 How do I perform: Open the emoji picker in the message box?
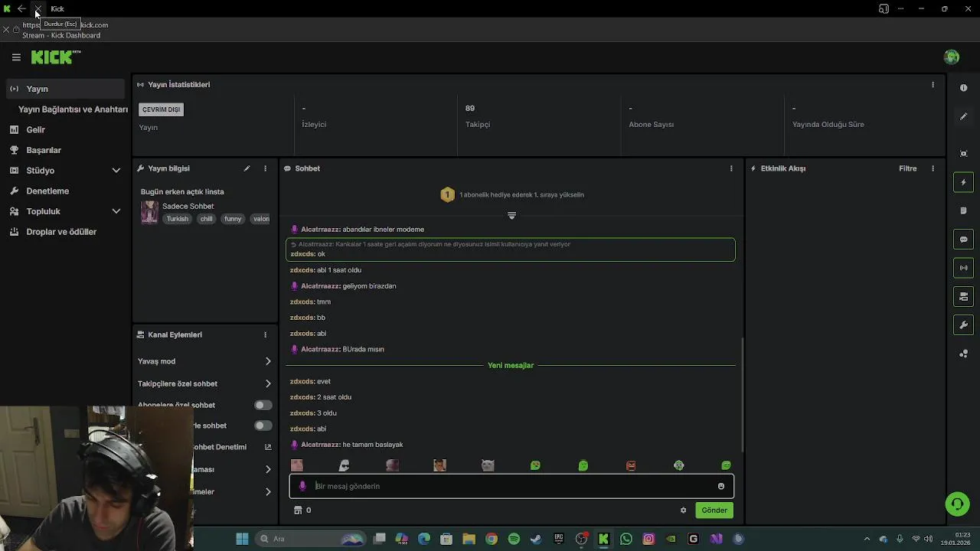[x=720, y=486]
